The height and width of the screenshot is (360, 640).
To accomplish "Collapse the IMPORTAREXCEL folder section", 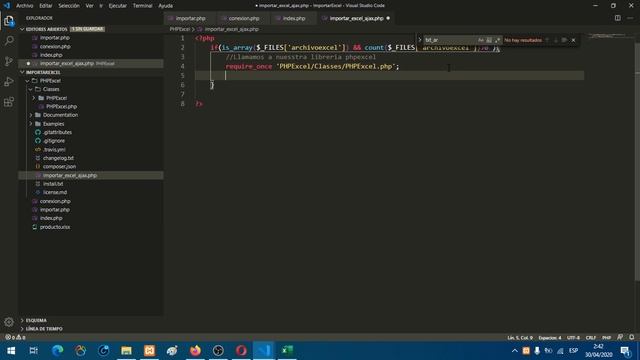I will point(22,72).
